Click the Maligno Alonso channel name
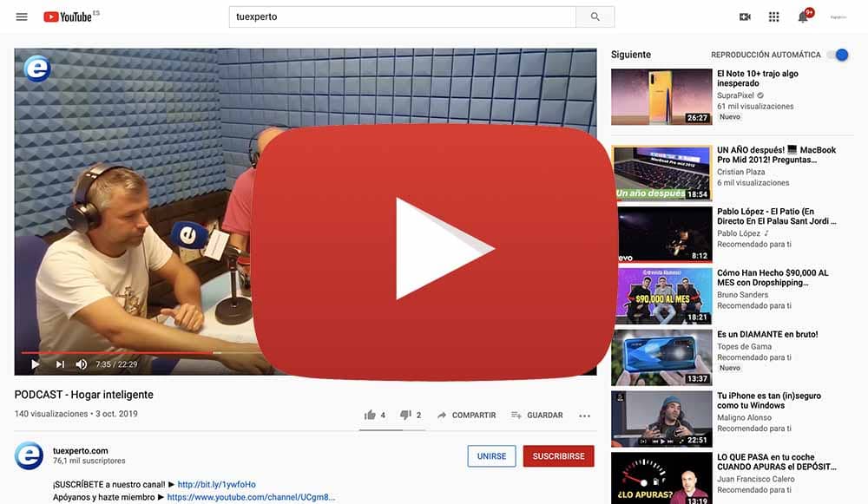The width and height of the screenshot is (868, 504). [744, 417]
